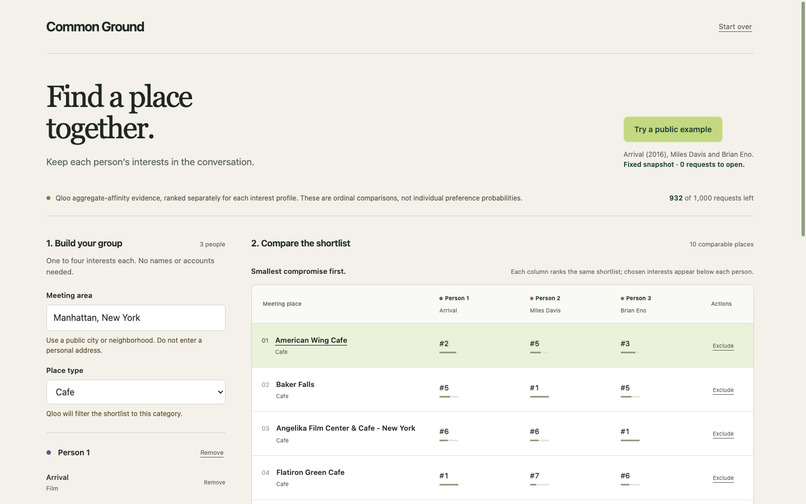Screen dimensions: 806x504
Task: Open the Place type dropdown set to Cafe
Action: click(x=136, y=392)
